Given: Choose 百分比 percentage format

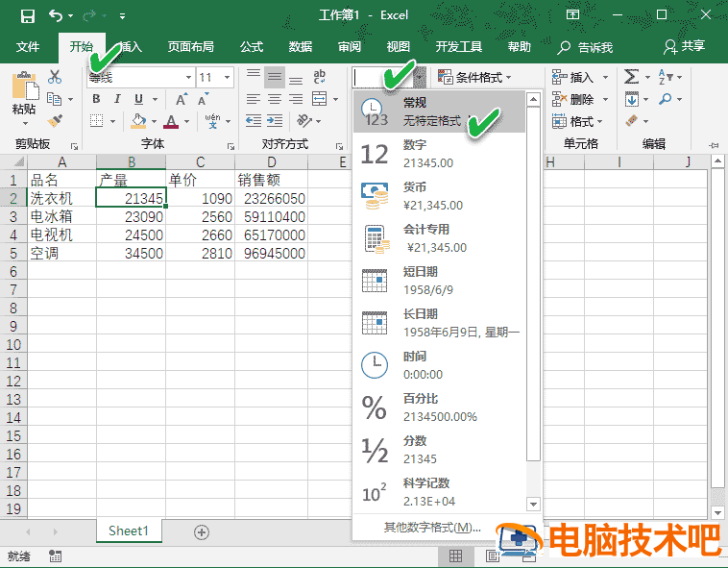Looking at the screenshot, I should pos(439,407).
